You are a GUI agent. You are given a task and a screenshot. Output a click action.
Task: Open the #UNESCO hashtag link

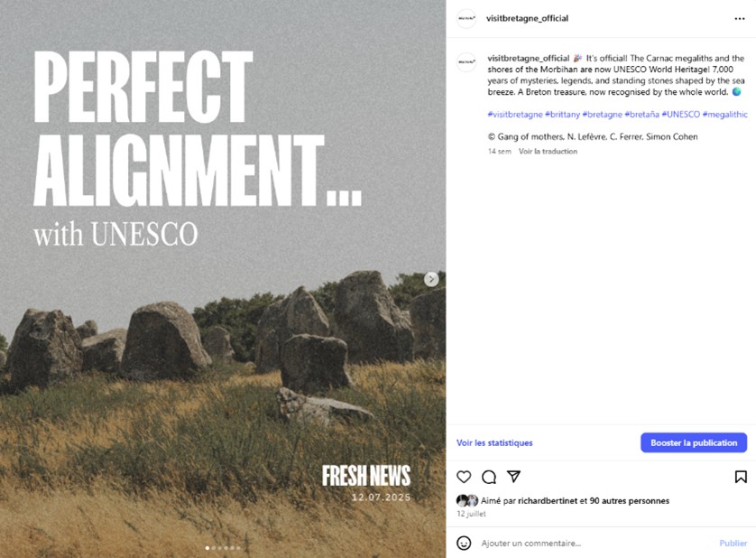click(x=680, y=115)
